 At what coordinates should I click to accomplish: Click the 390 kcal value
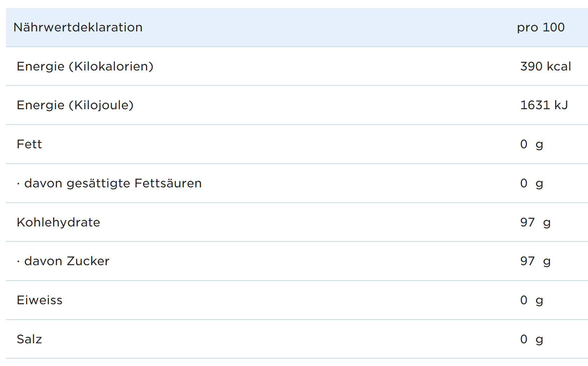tap(545, 66)
